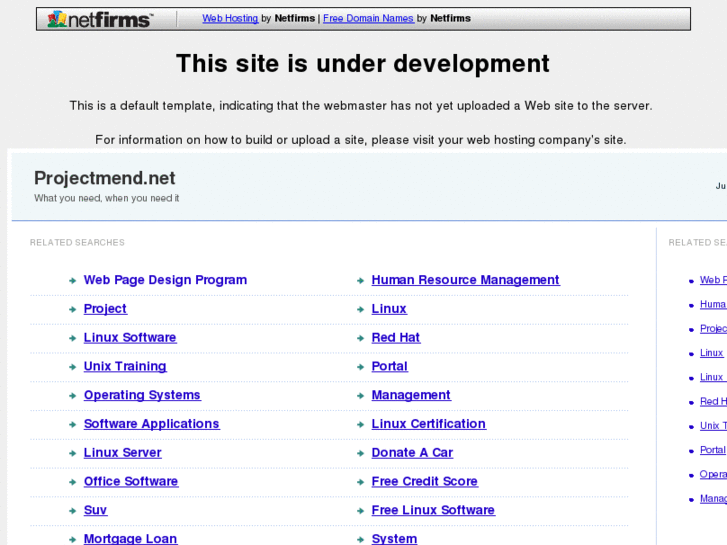This screenshot has width=727, height=545.
Task: Click arrow icon beside Operating Systems
Action: pos(72,396)
